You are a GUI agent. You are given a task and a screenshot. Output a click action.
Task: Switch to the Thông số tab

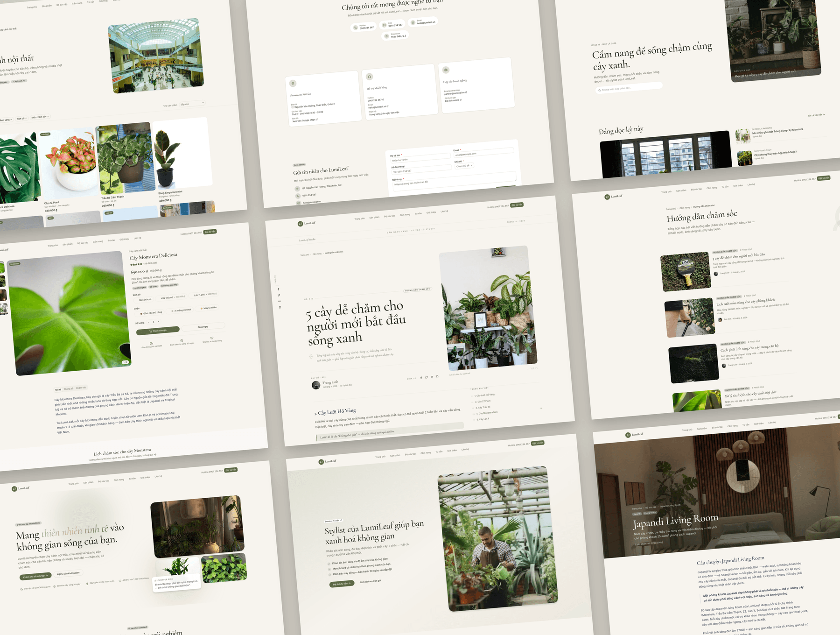[x=68, y=388]
